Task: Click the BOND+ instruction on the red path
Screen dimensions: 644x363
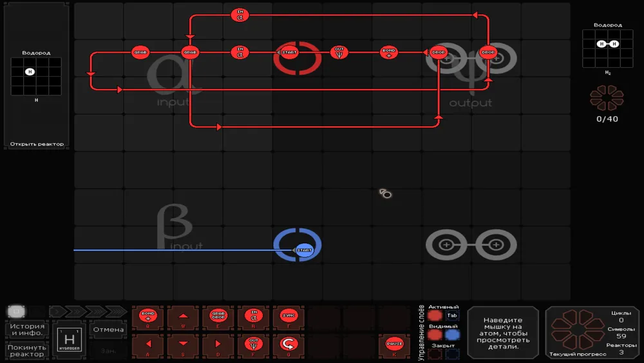Action: (388, 52)
